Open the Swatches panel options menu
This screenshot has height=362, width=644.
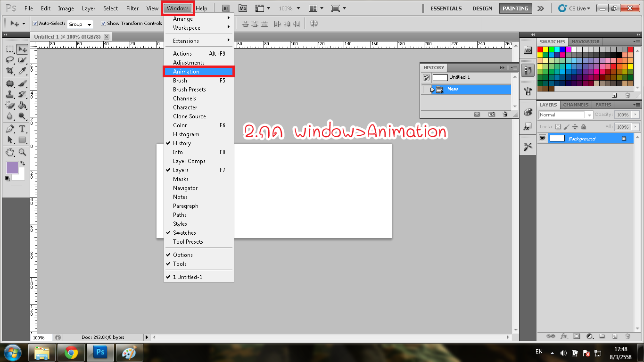(637, 41)
